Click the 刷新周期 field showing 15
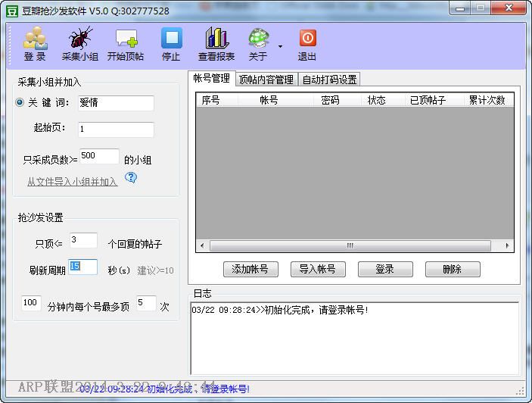 pos(82,267)
